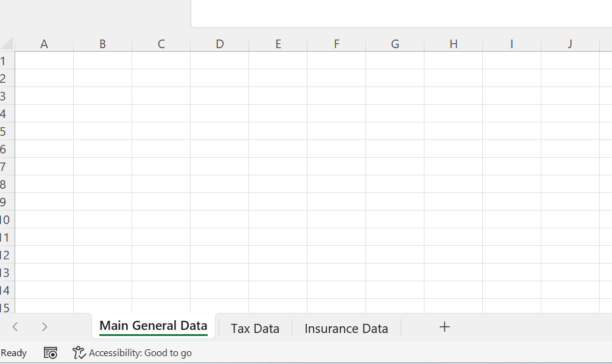The height and width of the screenshot is (364, 612).
Task: Click the macro recording icon in status bar
Action: click(51, 352)
